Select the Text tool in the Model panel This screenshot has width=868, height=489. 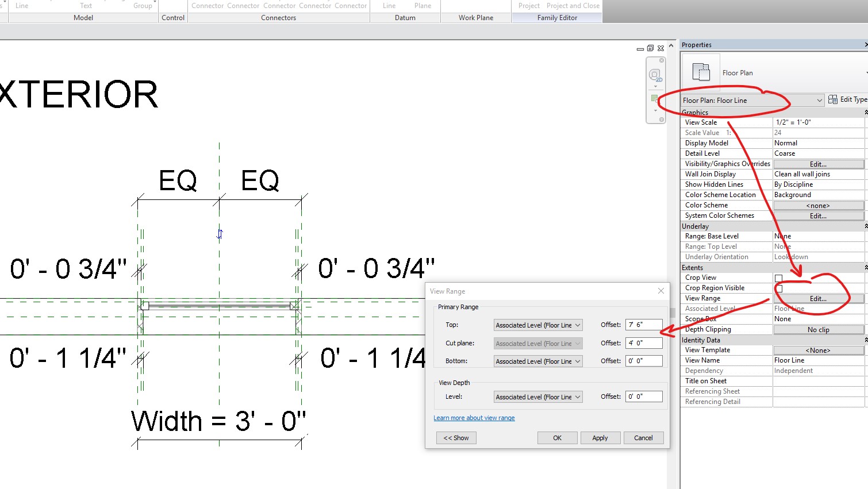(x=86, y=5)
